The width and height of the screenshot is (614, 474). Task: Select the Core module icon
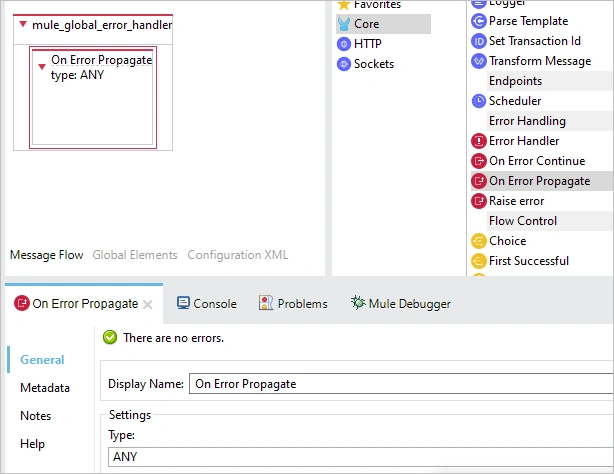(x=344, y=24)
